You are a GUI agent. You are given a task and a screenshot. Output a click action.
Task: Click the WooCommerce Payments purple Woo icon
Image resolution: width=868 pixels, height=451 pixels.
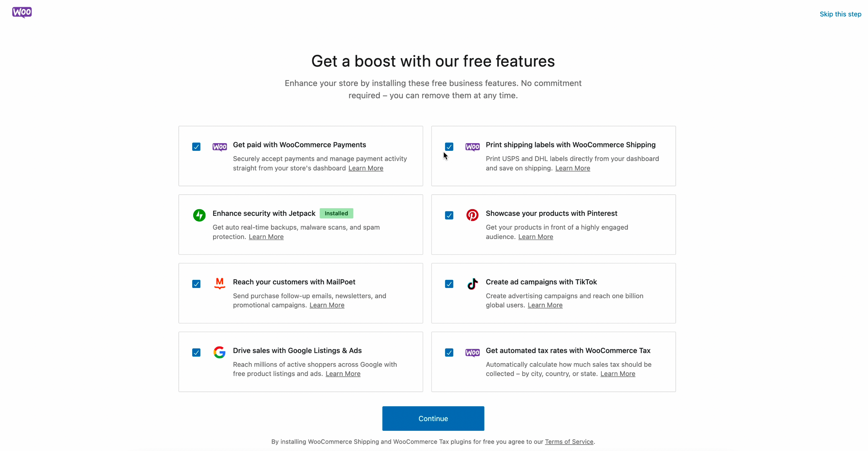pos(219,147)
